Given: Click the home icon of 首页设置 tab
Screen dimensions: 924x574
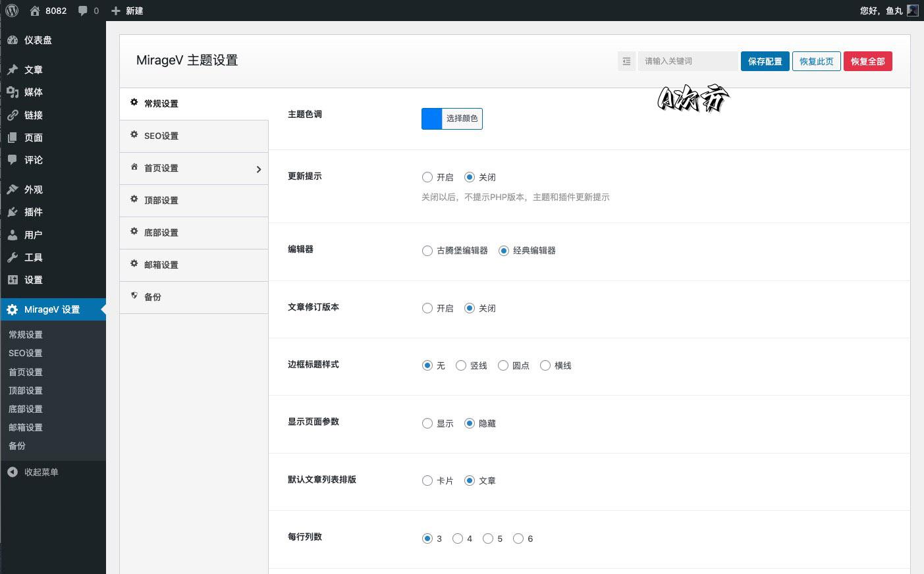Looking at the screenshot, I should pyautogui.click(x=134, y=167).
